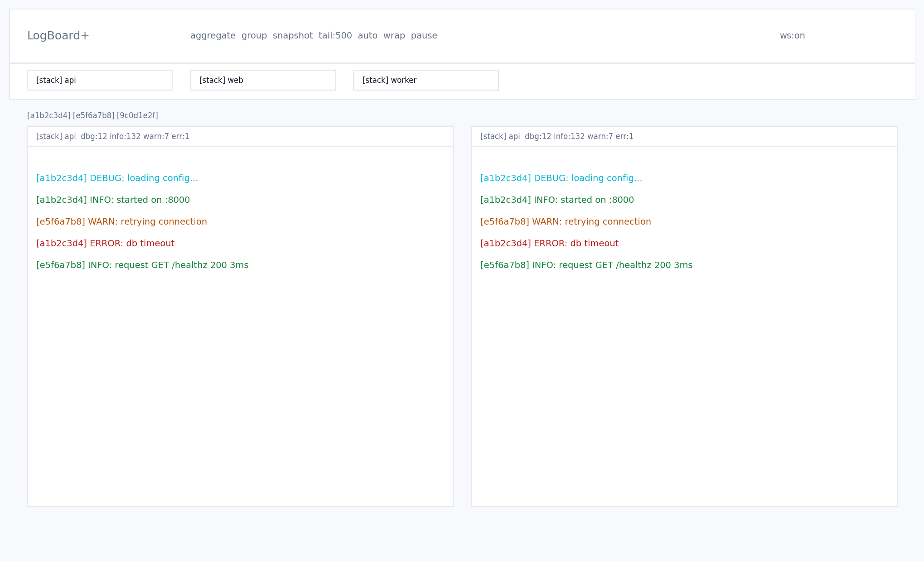Toggle aggregate mode
This screenshot has height=561, width=924.
pyautogui.click(x=213, y=36)
